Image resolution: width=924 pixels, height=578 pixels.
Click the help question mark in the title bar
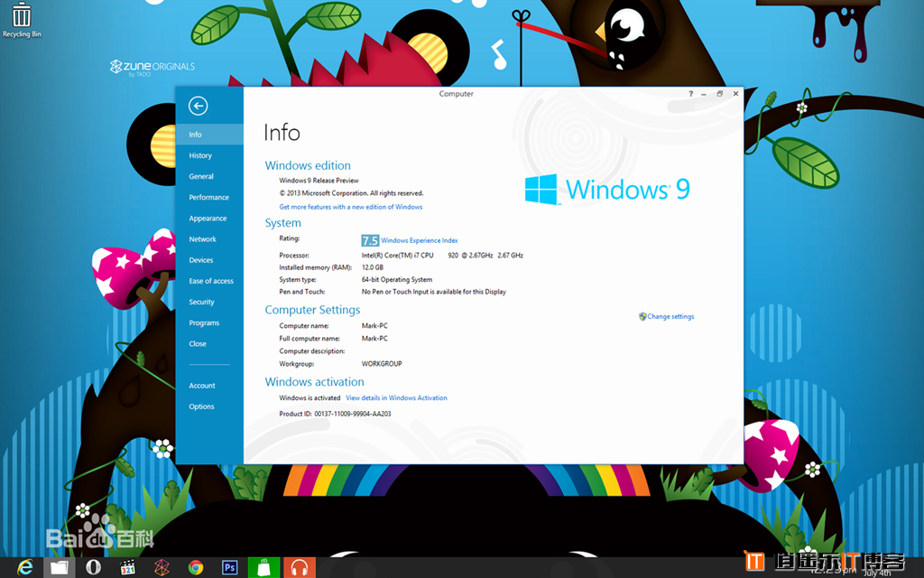pos(690,94)
